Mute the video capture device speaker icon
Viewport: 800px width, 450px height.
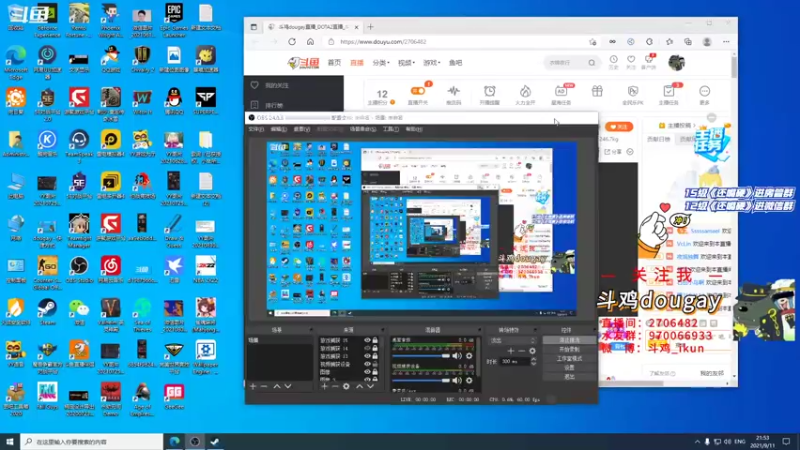point(457,380)
